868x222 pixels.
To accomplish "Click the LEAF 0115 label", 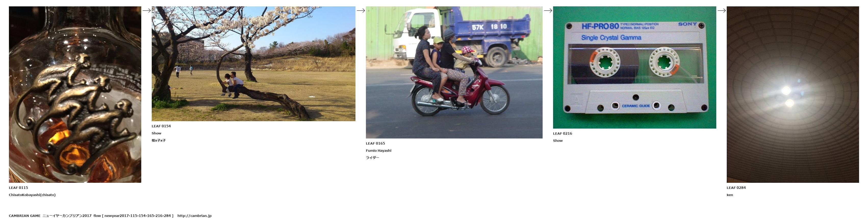I will [x=19, y=188].
